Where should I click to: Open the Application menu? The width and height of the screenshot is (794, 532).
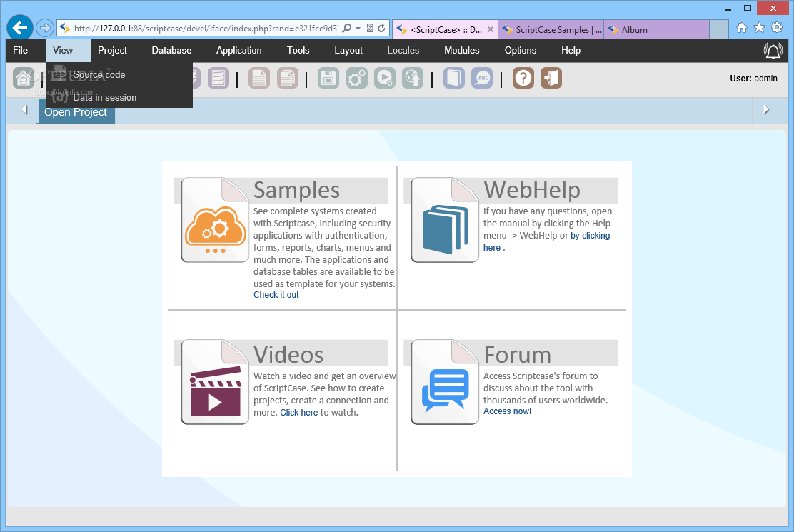pyautogui.click(x=239, y=50)
